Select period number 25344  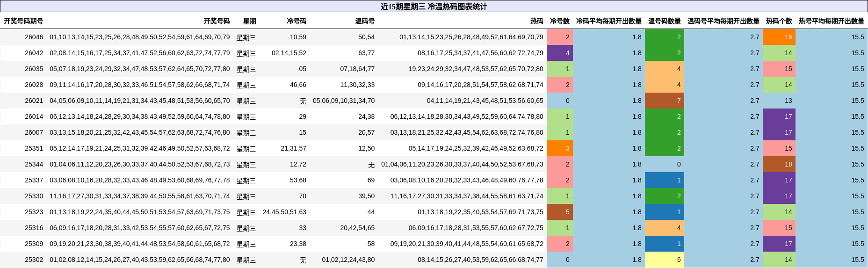[x=34, y=164]
